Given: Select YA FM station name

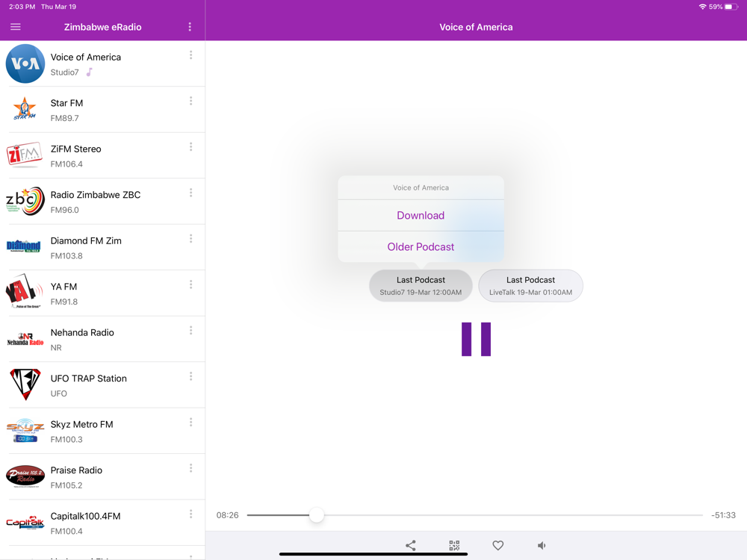Looking at the screenshot, I should tap(63, 287).
